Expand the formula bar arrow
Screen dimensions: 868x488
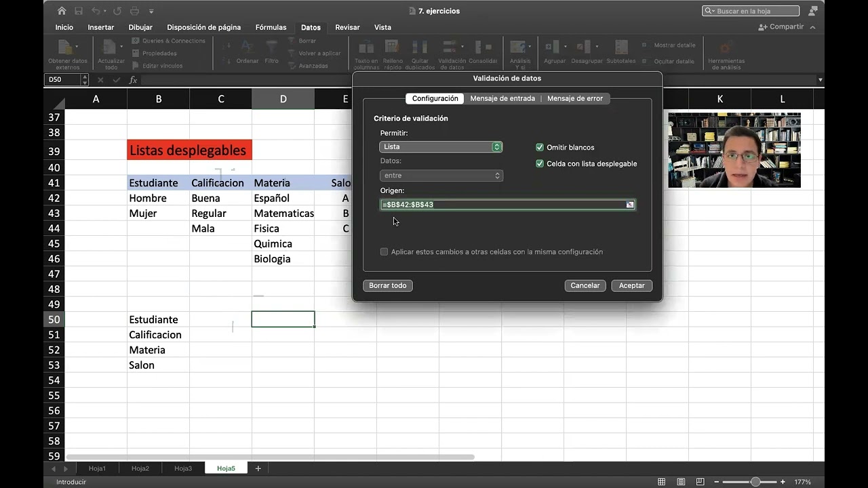tap(821, 80)
